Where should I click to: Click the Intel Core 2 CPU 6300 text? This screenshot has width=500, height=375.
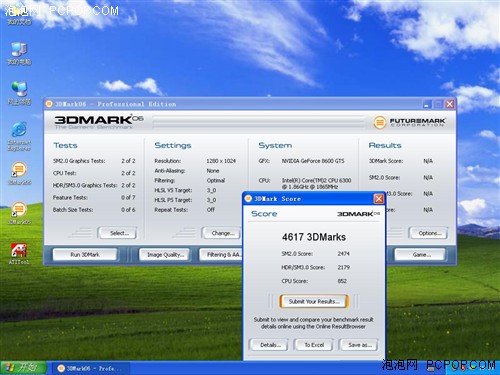(316, 183)
